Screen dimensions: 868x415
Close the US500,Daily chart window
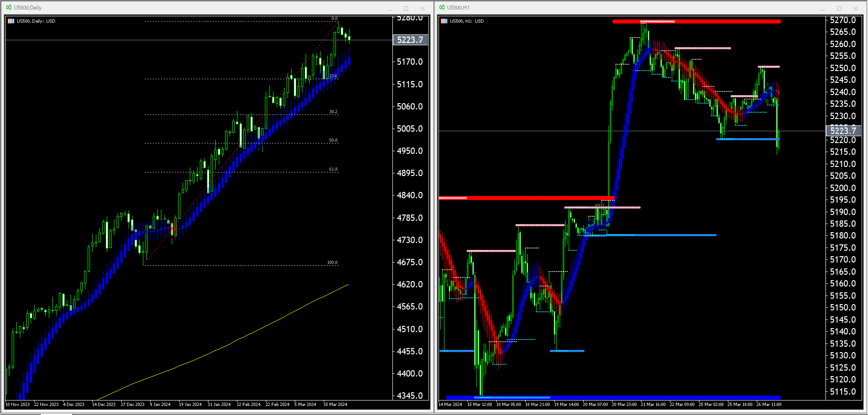(x=422, y=8)
